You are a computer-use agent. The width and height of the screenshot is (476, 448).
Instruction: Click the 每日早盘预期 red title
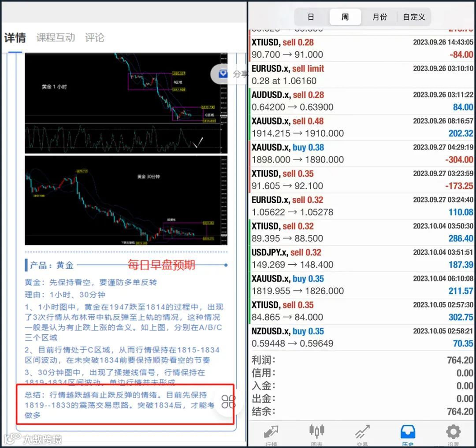pyautogui.click(x=161, y=265)
